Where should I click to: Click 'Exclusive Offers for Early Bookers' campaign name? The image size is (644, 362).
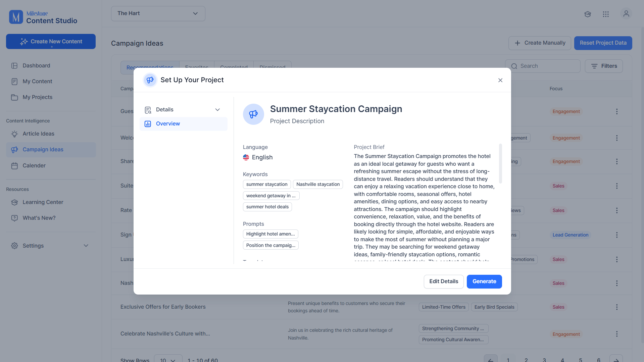pyautogui.click(x=163, y=307)
